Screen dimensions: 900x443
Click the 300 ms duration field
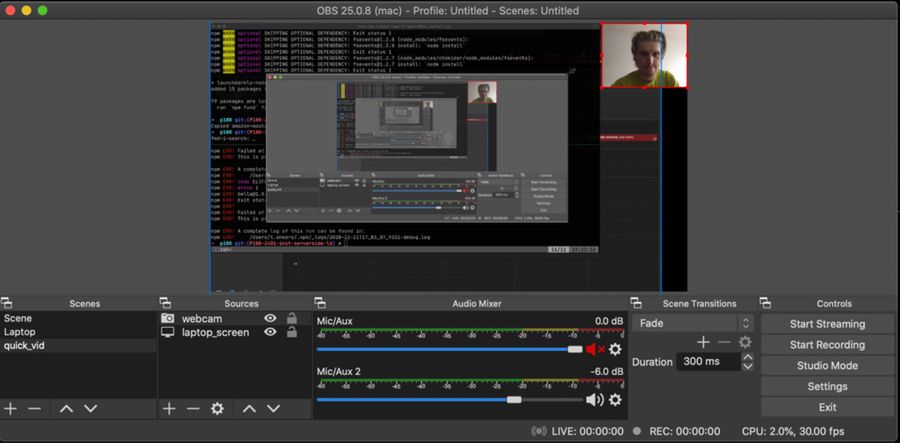(x=709, y=362)
